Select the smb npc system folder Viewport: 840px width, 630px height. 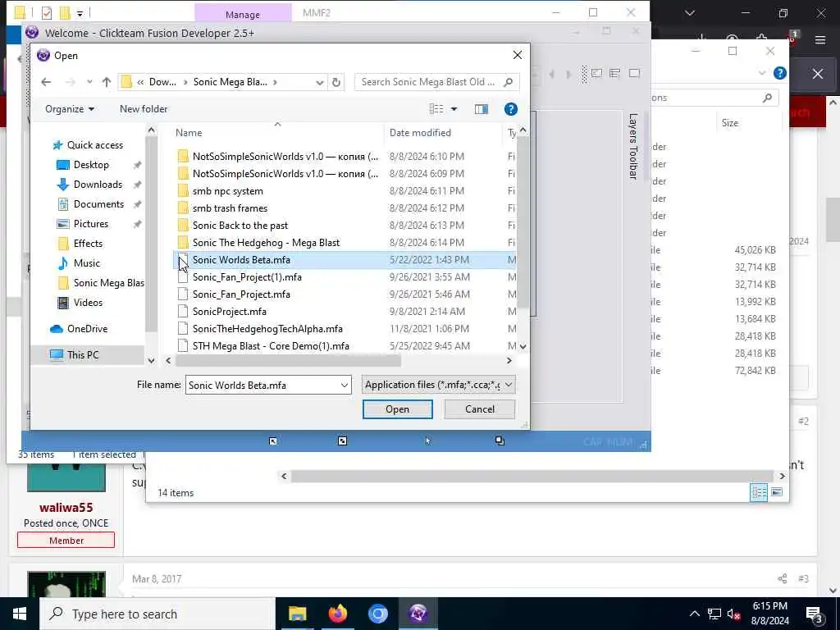tap(228, 191)
